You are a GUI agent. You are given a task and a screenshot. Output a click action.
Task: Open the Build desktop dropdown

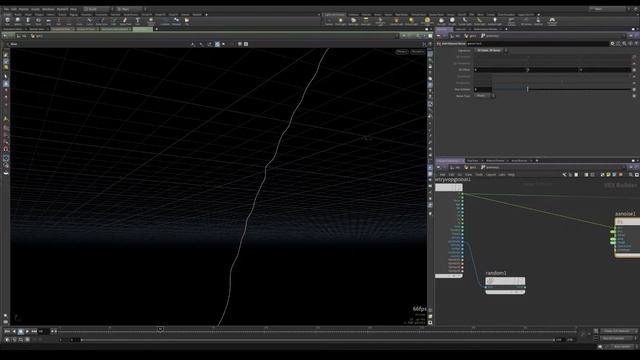point(97,9)
